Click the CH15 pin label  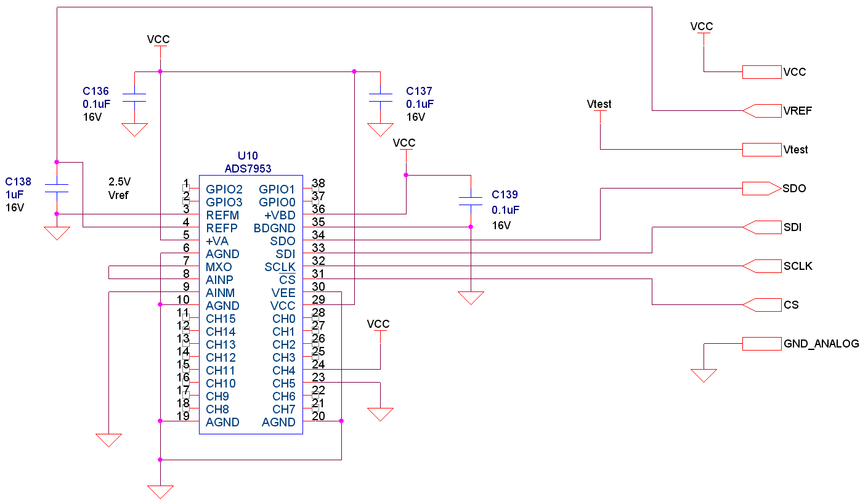click(x=221, y=319)
